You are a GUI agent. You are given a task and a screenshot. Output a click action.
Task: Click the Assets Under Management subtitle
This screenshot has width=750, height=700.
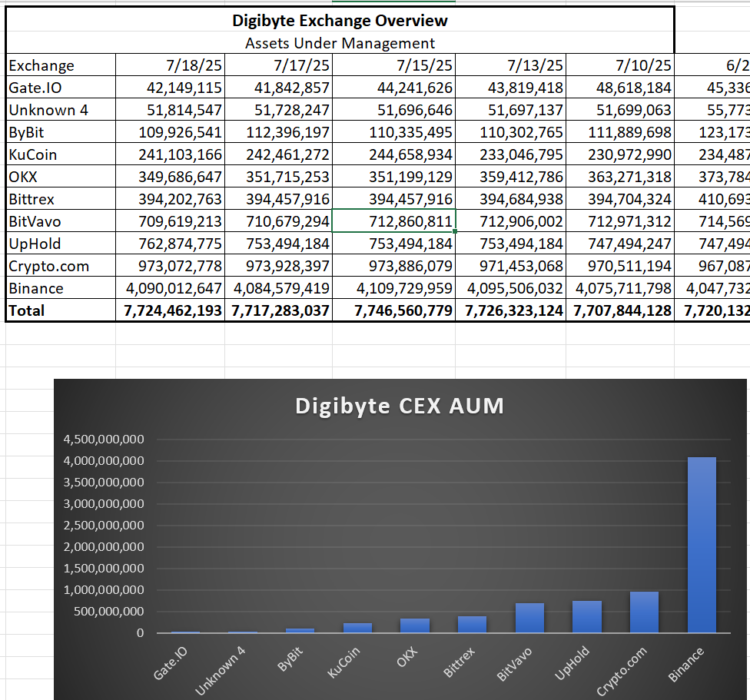[x=340, y=43]
